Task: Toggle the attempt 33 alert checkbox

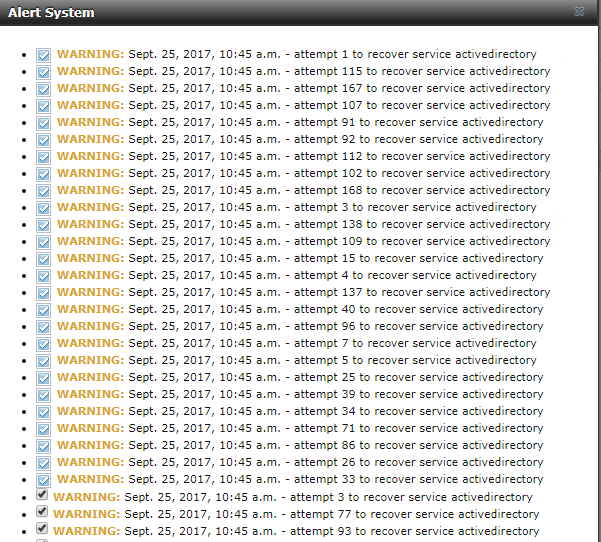Action: (43, 480)
